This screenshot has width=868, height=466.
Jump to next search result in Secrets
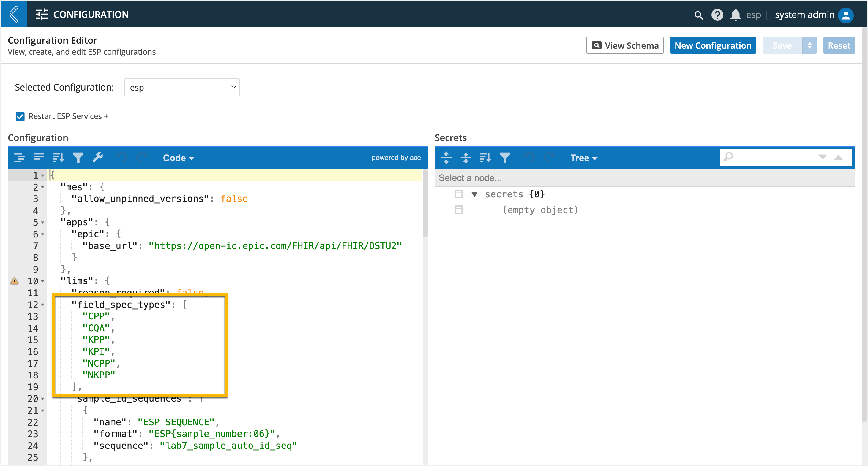[823, 157]
